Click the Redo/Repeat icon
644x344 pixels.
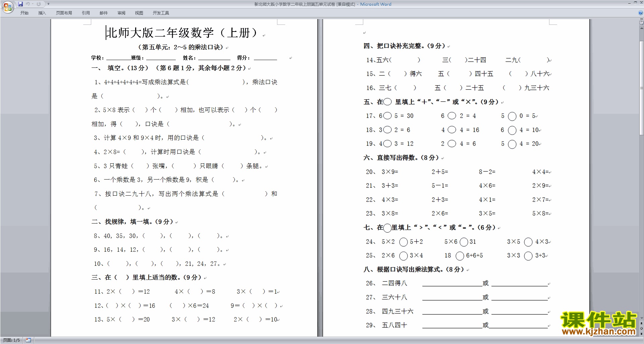(x=39, y=4)
